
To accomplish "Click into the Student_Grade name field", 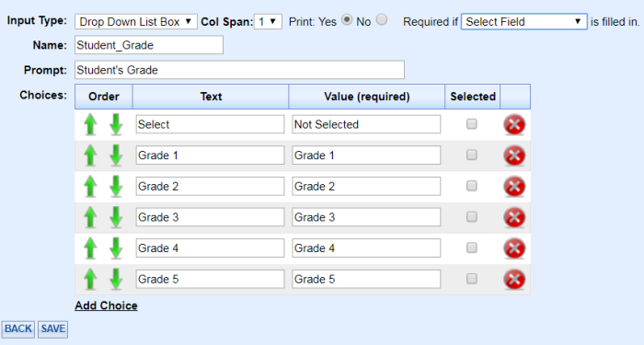I will 149,45.
